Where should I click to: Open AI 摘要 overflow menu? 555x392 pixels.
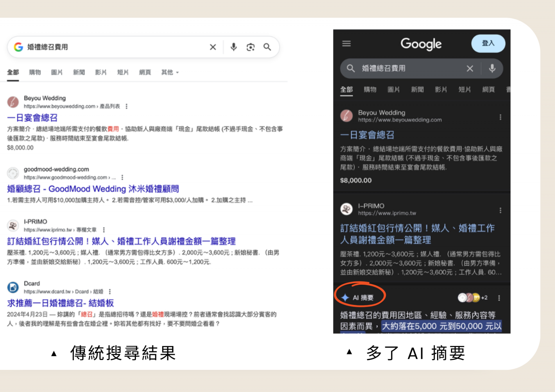499,298
